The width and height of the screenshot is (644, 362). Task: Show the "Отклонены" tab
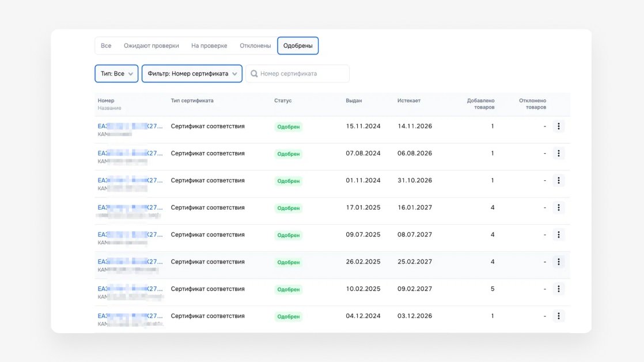point(255,46)
